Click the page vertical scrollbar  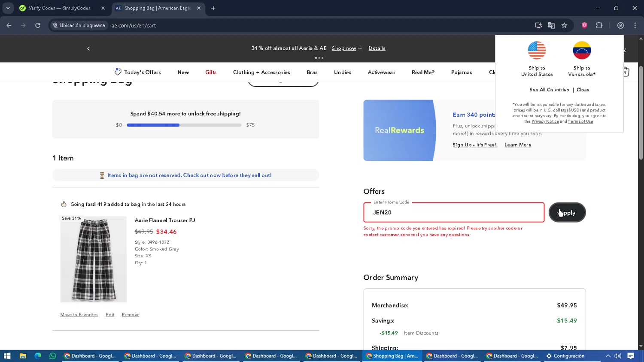pos(641,113)
